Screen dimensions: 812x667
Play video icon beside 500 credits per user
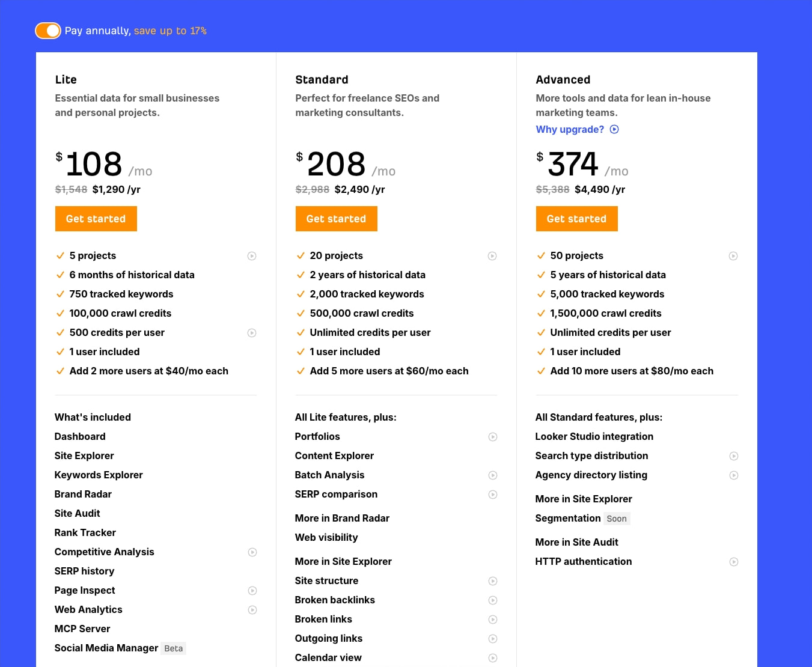[x=252, y=333]
